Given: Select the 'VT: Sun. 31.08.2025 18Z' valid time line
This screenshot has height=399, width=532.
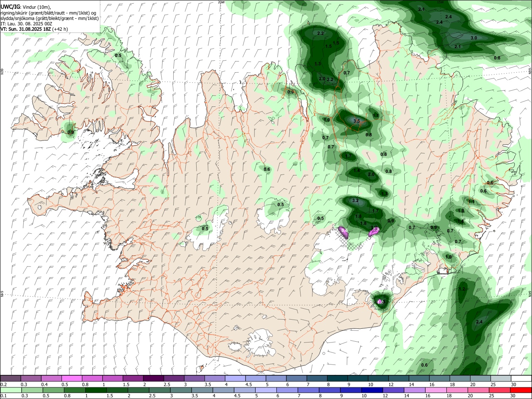Looking at the screenshot, I should (26, 29).
